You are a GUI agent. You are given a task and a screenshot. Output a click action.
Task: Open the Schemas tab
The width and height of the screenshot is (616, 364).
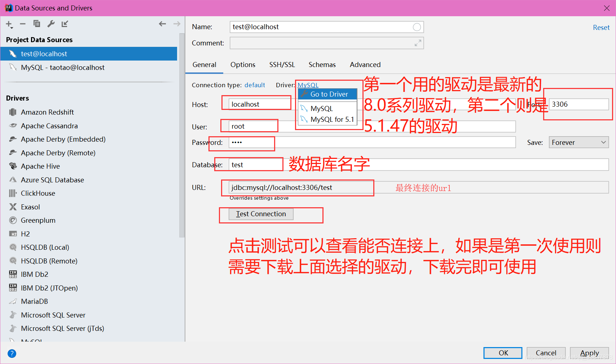tap(322, 65)
